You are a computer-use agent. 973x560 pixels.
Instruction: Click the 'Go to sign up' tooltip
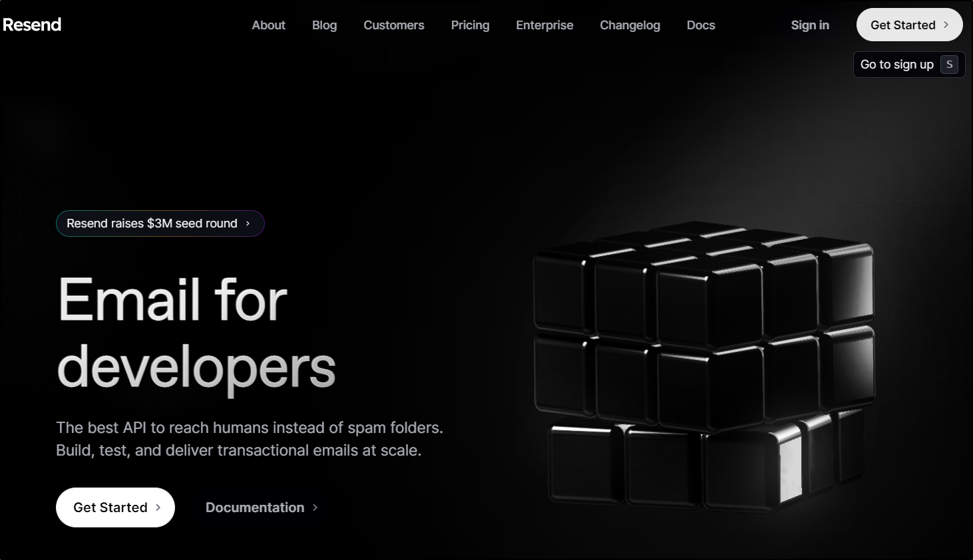(908, 65)
